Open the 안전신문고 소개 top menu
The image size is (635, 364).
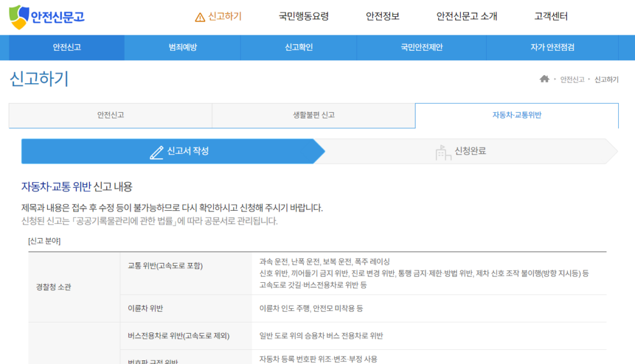click(467, 17)
